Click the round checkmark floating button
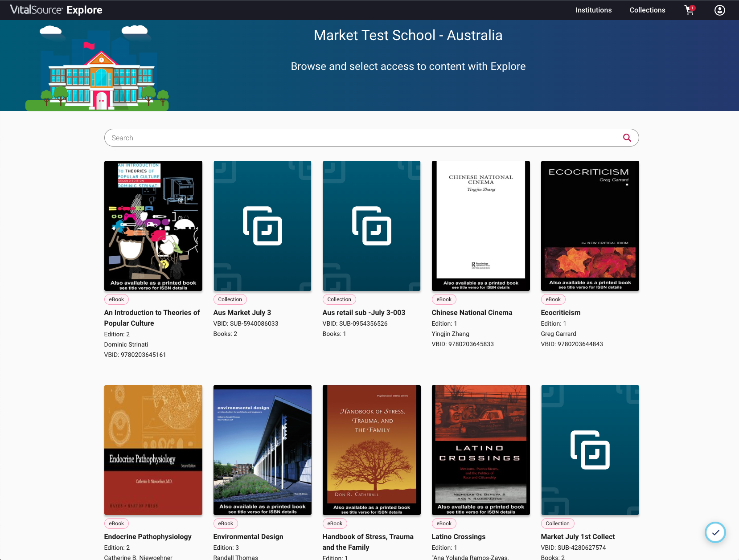This screenshot has width=739, height=560. (715, 532)
